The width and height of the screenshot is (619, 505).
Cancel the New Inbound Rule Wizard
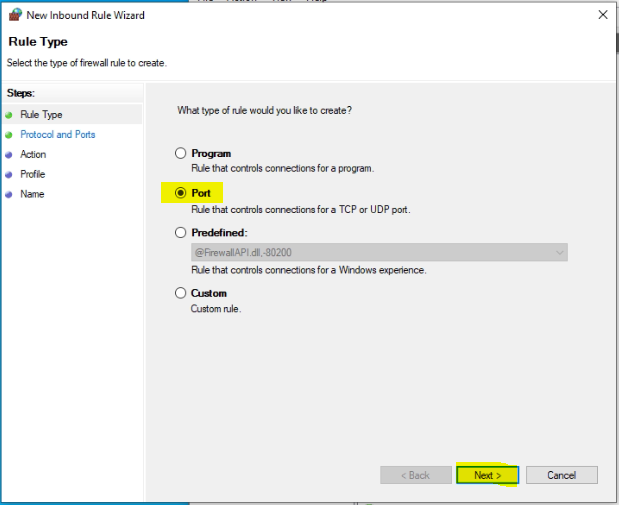tap(562, 475)
